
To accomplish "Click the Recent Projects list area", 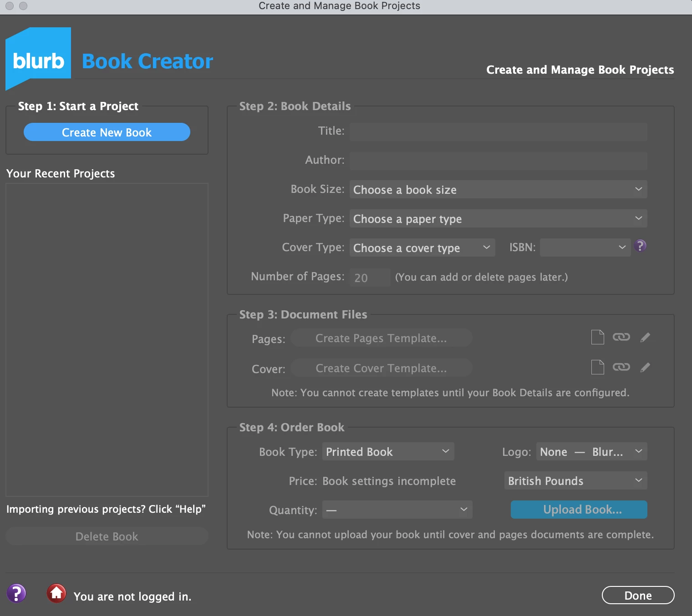I will [107, 340].
